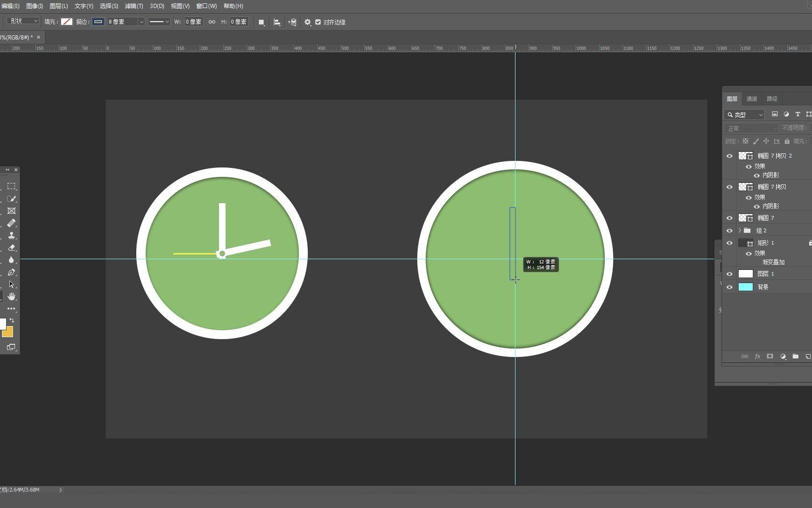Select the Clone Stamp tool

point(11,235)
